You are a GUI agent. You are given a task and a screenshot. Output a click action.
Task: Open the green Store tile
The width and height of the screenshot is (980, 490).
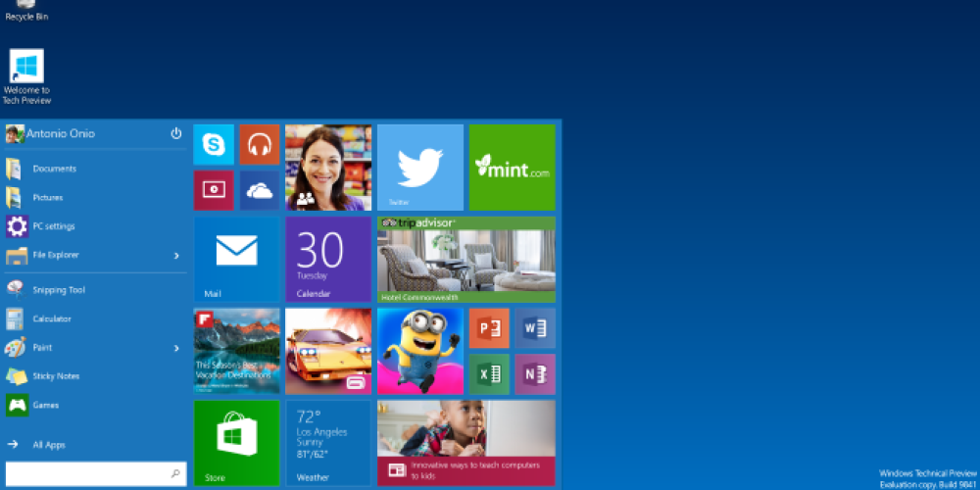click(x=236, y=443)
